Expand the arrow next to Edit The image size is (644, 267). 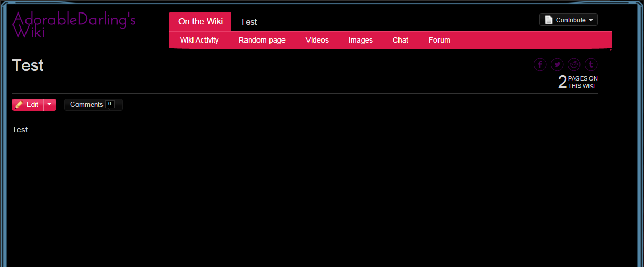pyautogui.click(x=49, y=104)
